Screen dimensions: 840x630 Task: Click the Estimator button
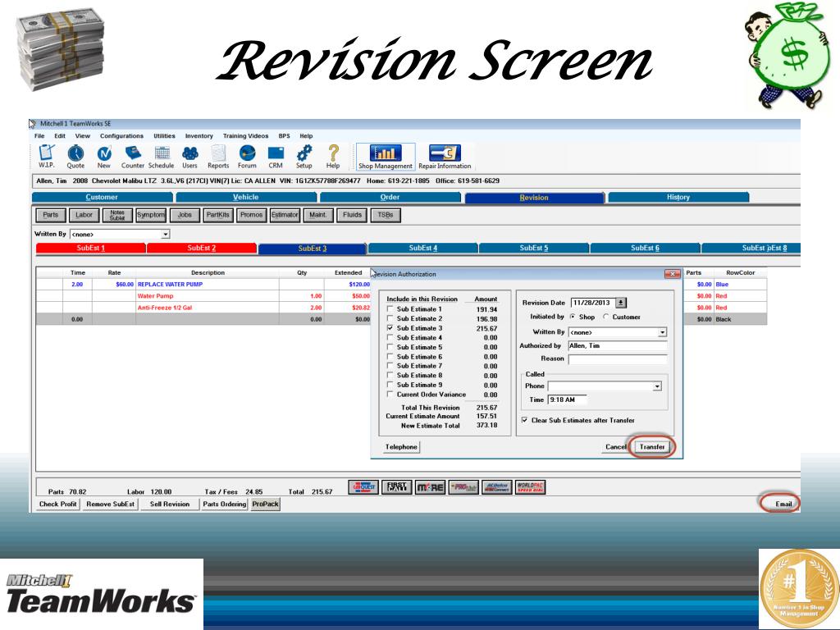(285, 215)
